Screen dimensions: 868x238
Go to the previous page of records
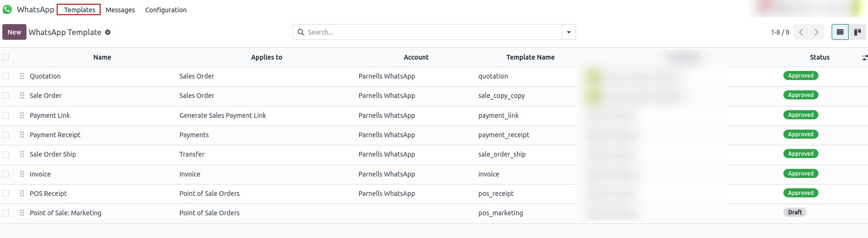coord(801,32)
